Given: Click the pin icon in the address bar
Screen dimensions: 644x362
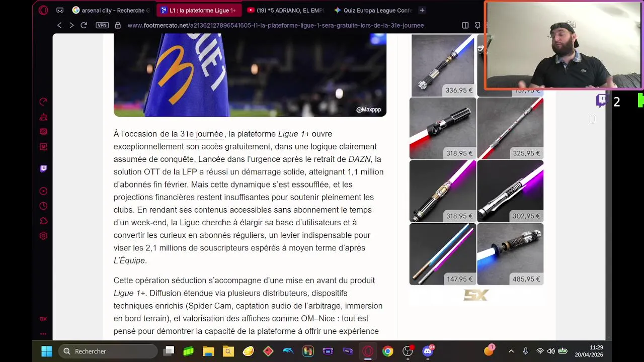Looking at the screenshot, I should pyautogui.click(x=477, y=25).
